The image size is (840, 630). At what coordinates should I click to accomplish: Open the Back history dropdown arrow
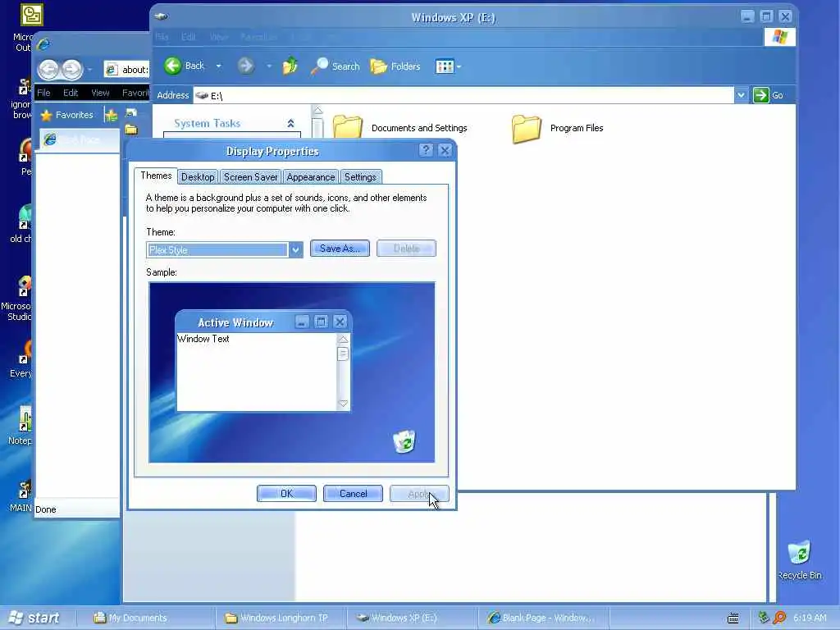coord(218,66)
